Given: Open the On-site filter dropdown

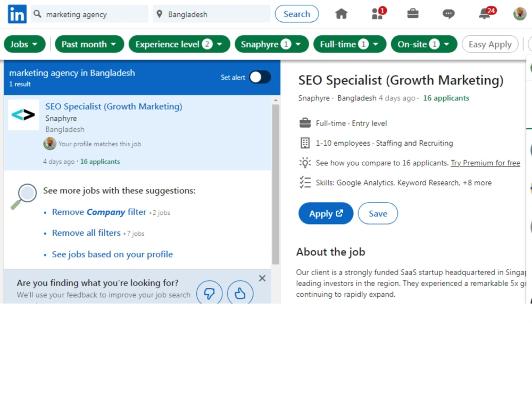Looking at the screenshot, I should point(424,44).
